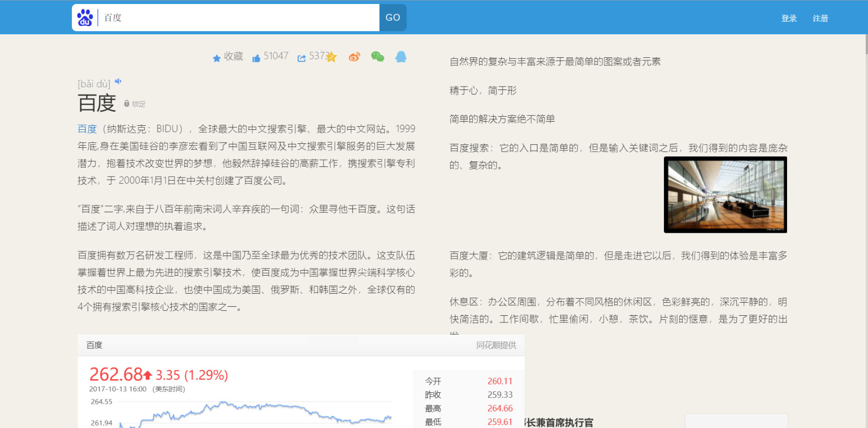Screen dimensions: 868x428
Task: Open the Baidu building interior photo
Action: pyautogui.click(x=725, y=195)
